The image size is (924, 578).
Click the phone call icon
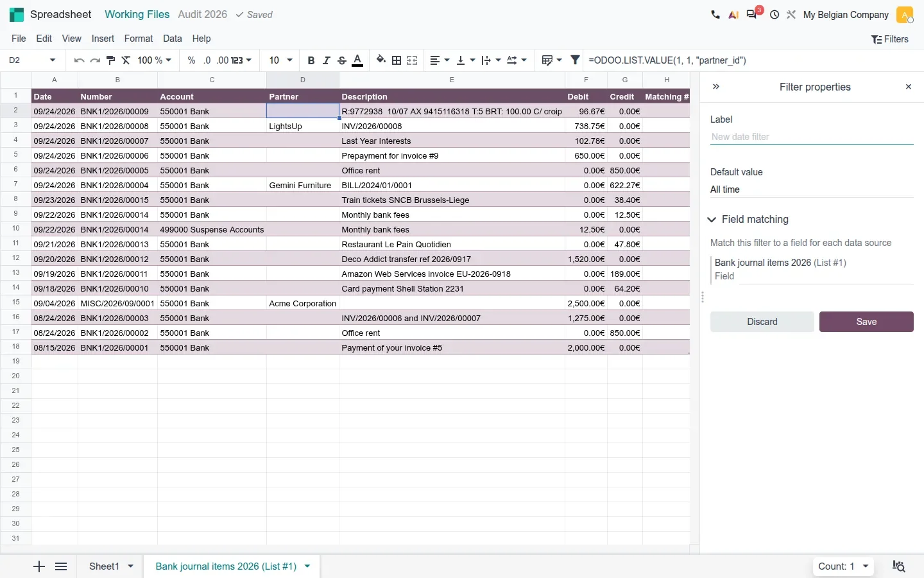pyautogui.click(x=715, y=14)
